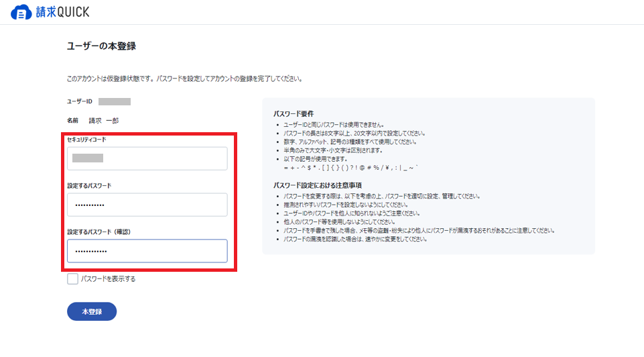Image resolution: width=644 pixels, height=357 pixels.
Task: Click the パスワードを変更する際は note
Action: (x=382, y=196)
